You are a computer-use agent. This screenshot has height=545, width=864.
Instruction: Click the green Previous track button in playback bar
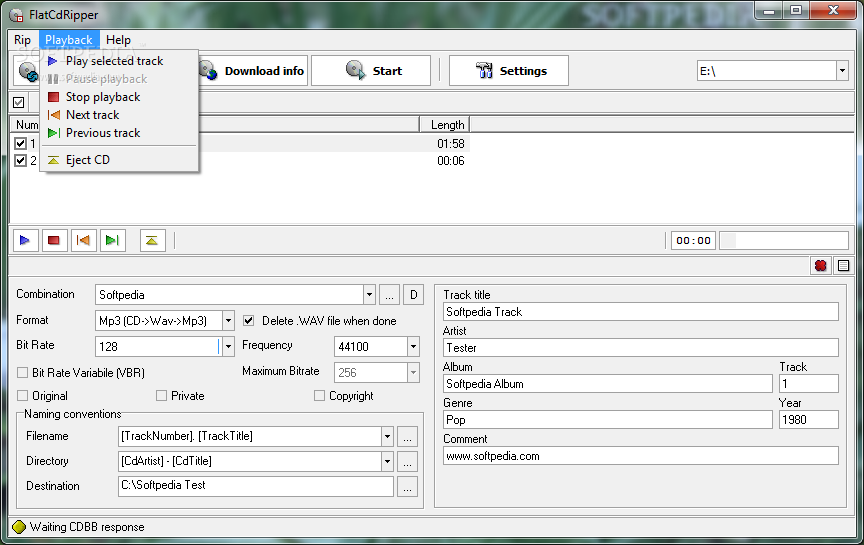(112, 240)
